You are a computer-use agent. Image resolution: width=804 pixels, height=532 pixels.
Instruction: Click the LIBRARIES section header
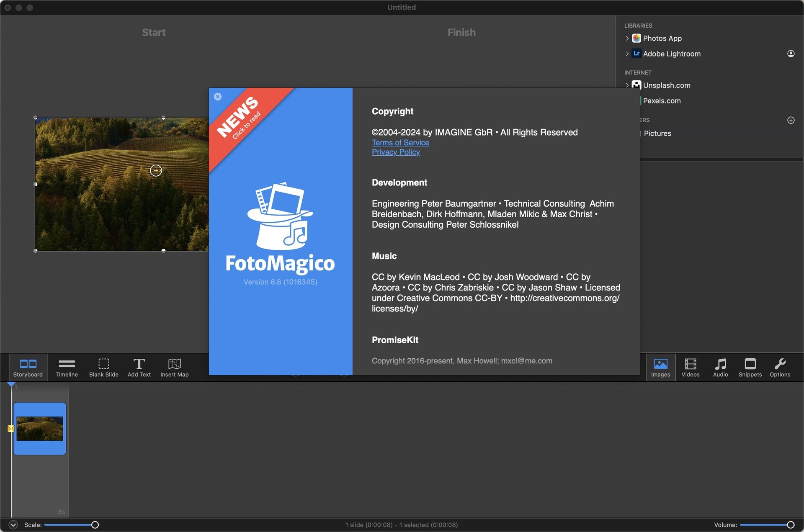(x=638, y=26)
